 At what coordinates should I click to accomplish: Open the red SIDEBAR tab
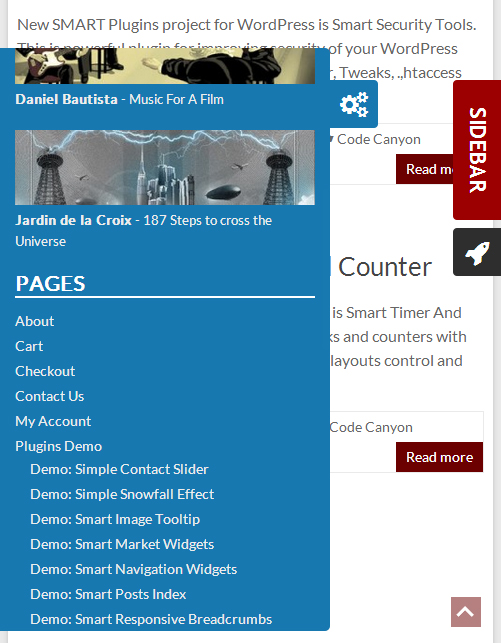477,150
